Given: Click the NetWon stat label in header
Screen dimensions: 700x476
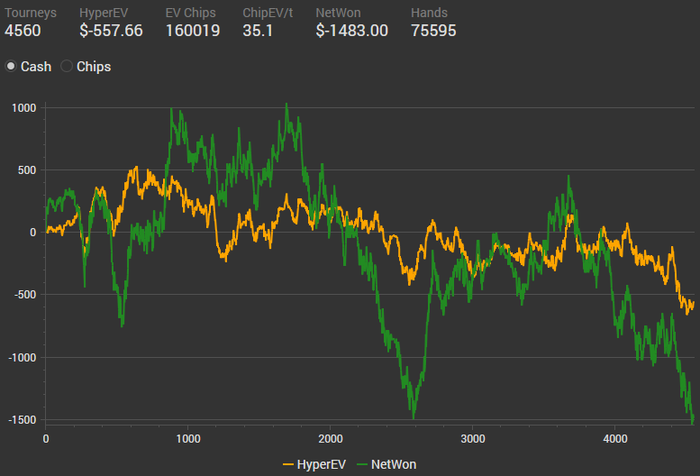Looking at the screenshot, I should click(x=338, y=13).
